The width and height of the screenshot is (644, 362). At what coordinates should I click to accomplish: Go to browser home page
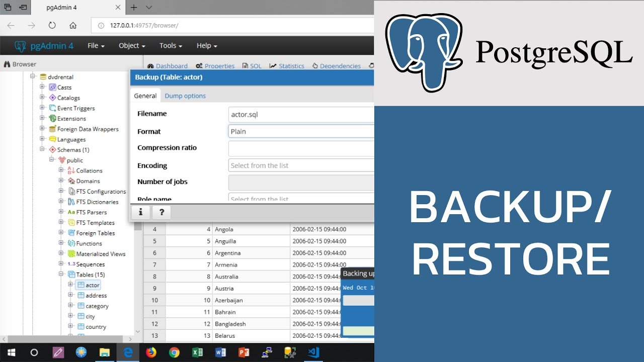73,25
